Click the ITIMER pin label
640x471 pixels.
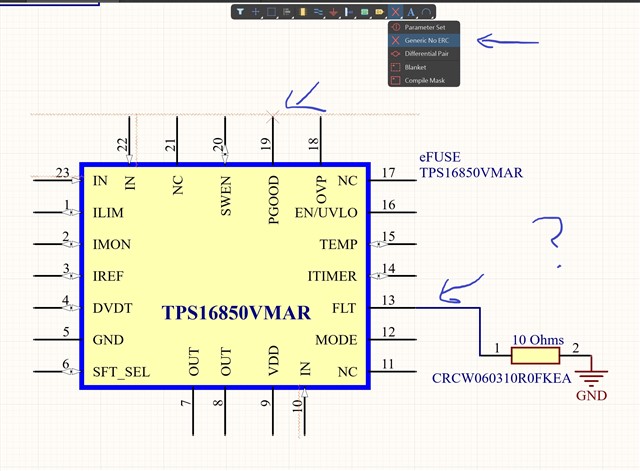pos(332,276)
